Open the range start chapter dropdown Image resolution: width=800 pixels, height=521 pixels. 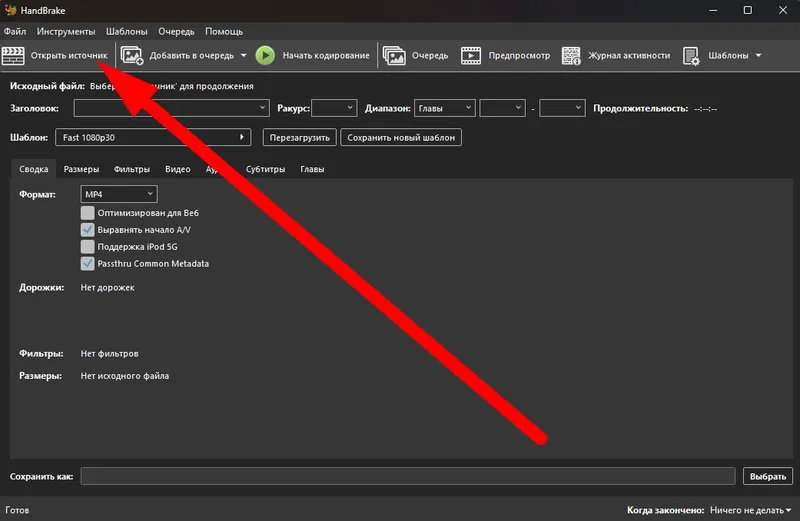pyautogui.click(x=502, y=108)
